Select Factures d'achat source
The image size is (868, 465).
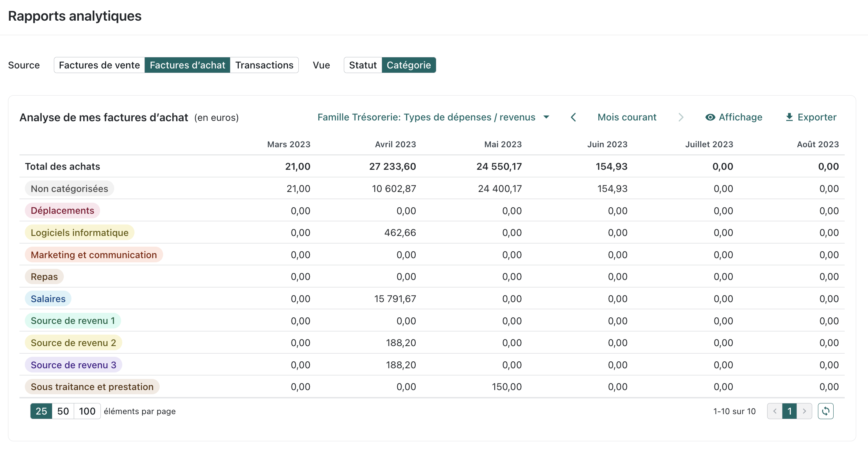pyautogui.click(x=187, y=65)
